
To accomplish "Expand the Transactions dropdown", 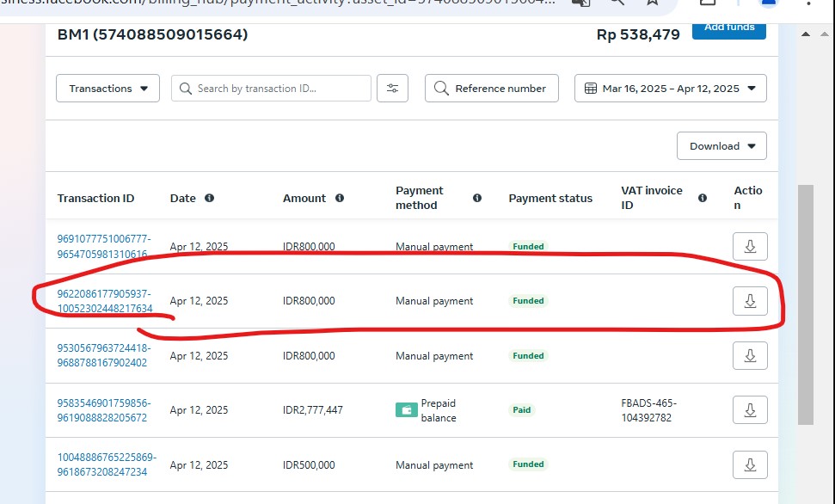I will pos(107,89).
